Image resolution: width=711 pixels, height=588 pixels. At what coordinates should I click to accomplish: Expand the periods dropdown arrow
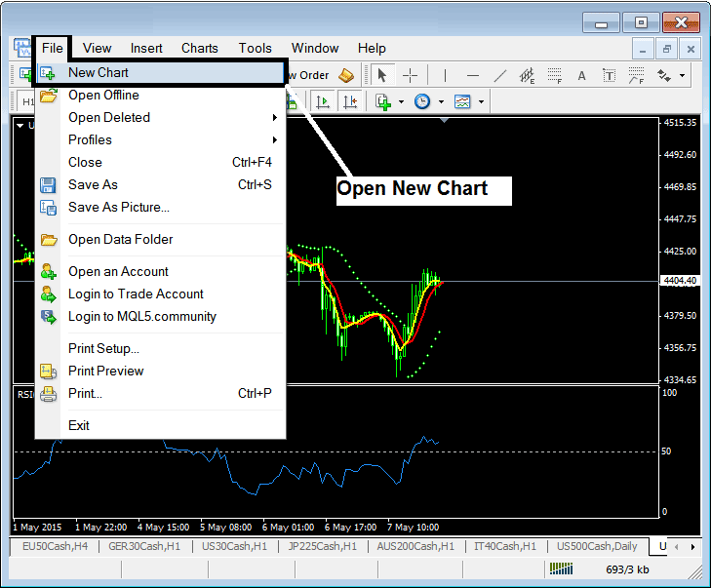(x=441, y=102)
